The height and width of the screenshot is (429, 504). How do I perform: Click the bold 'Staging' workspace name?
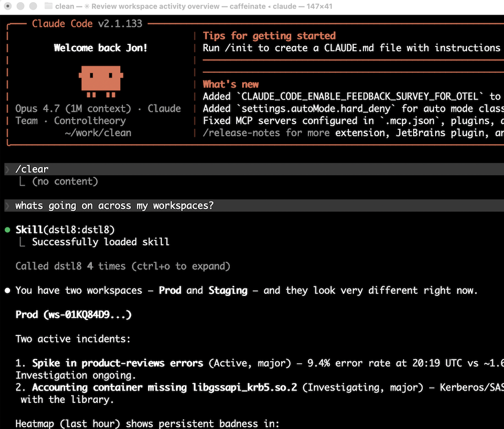point(228,291)
